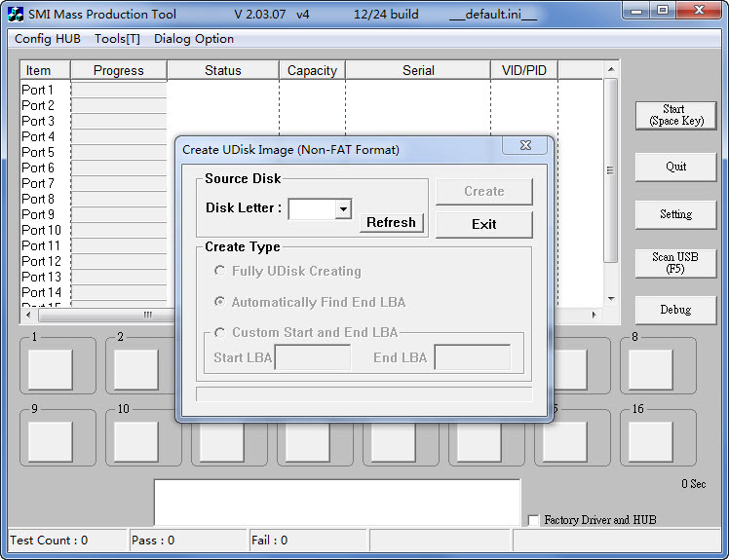
Task: Click the Debug button
Action: (676, 310)
